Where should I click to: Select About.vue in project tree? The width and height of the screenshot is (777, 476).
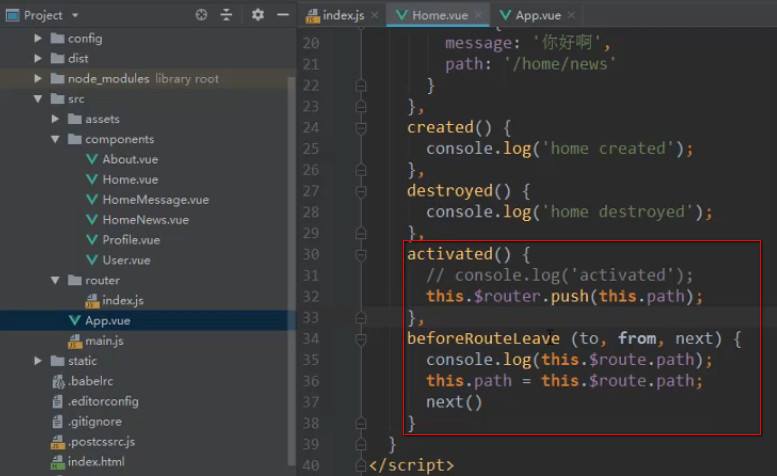pyautogui.click(x=130, y=159)
